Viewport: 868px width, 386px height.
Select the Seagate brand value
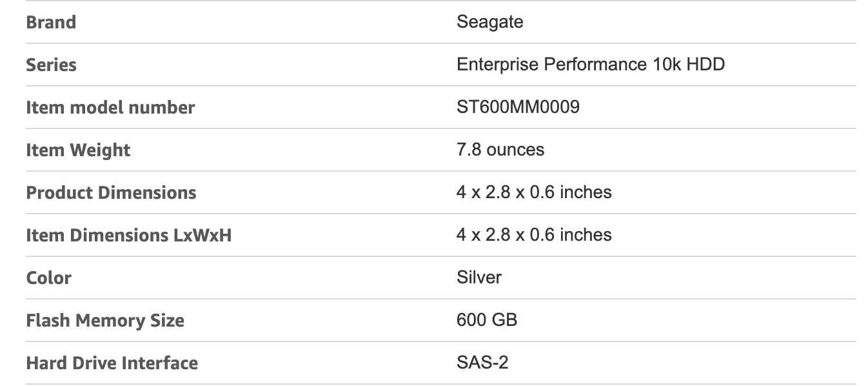tap(489, 22)
